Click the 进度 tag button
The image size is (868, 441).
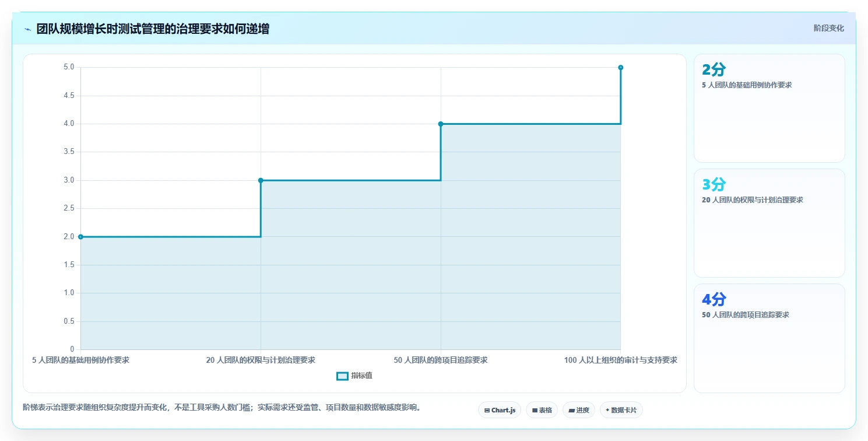(x=579, y=410)
